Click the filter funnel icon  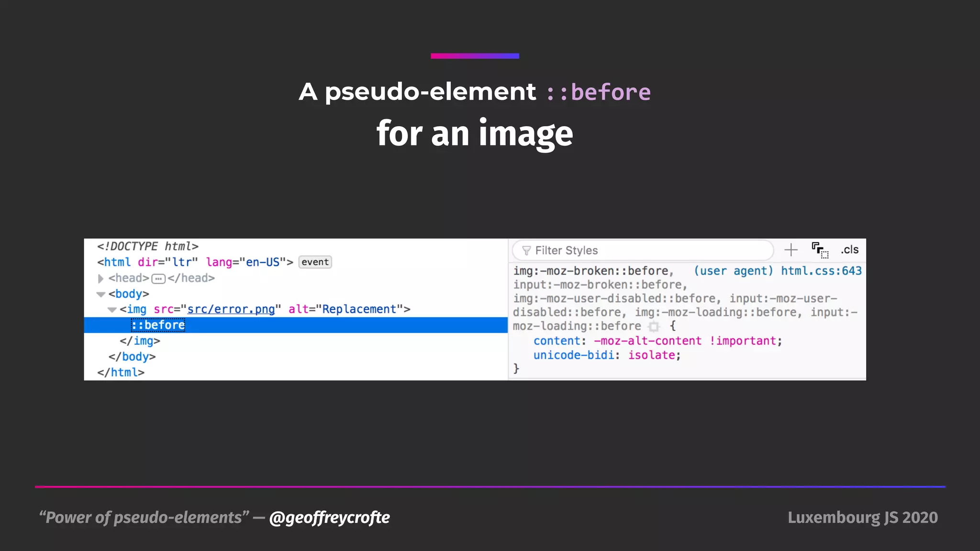pos(526,251)
